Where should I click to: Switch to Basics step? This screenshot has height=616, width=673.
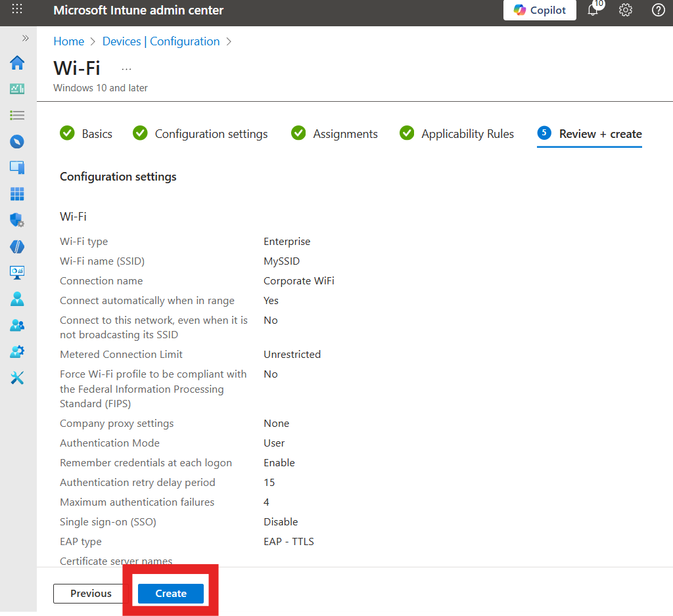pyautogui.click(x=86, y=133)
